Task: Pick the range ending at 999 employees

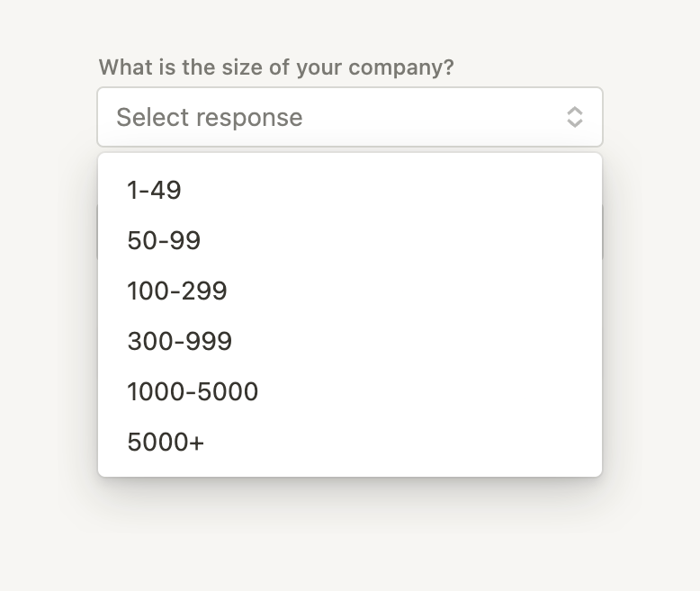Action: coord(180,342)
